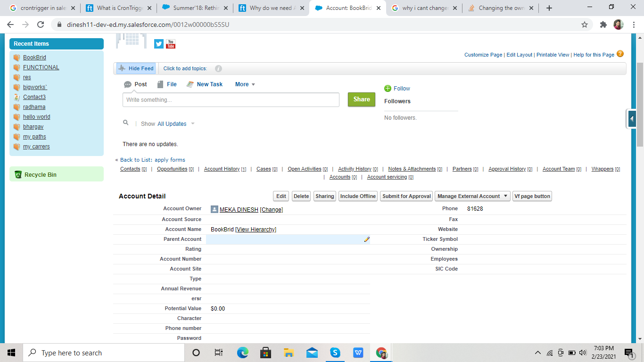Open the Chrome profile avatar
The height and width of the screenshot is (362, 644).
tap(619, 25)
